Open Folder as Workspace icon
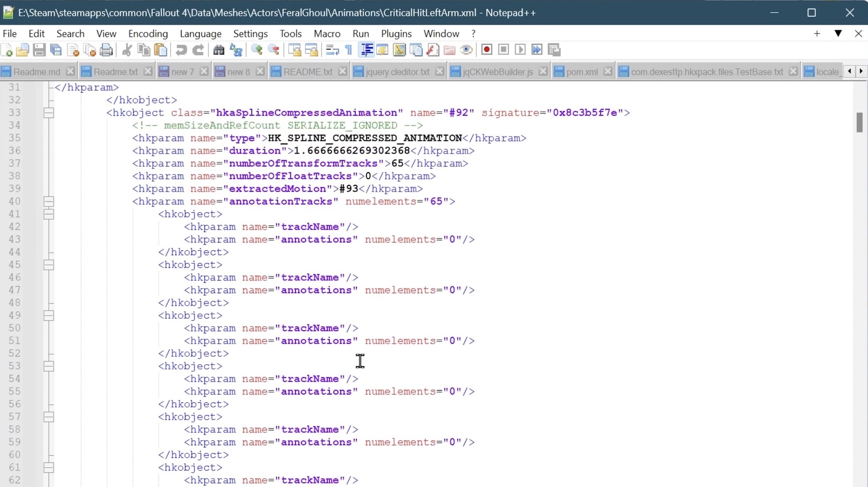The image size is (868, 487). click(x=449, y=50)
